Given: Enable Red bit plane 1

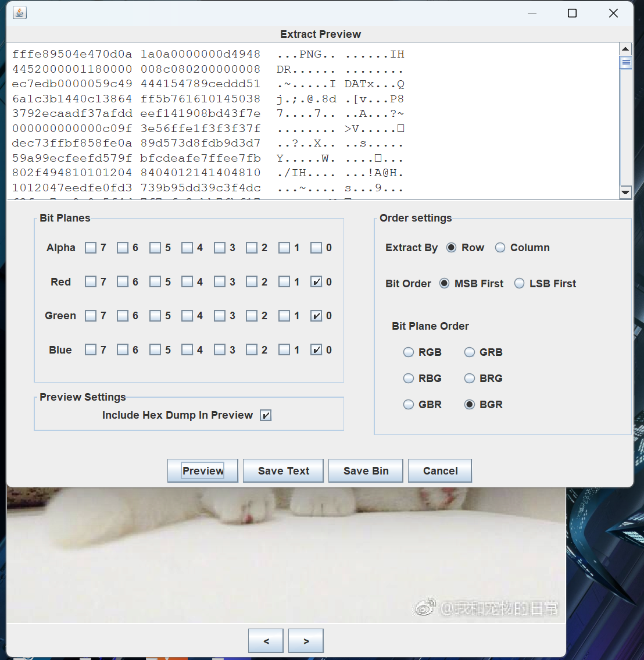Looking at the screenshot, I should 284,281.
